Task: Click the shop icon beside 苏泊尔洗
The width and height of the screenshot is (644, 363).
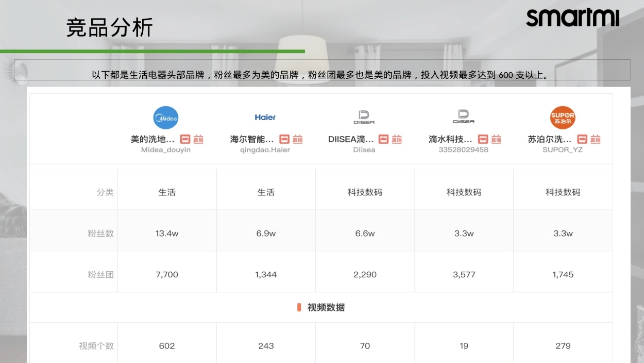Action: tap(582, 139)
